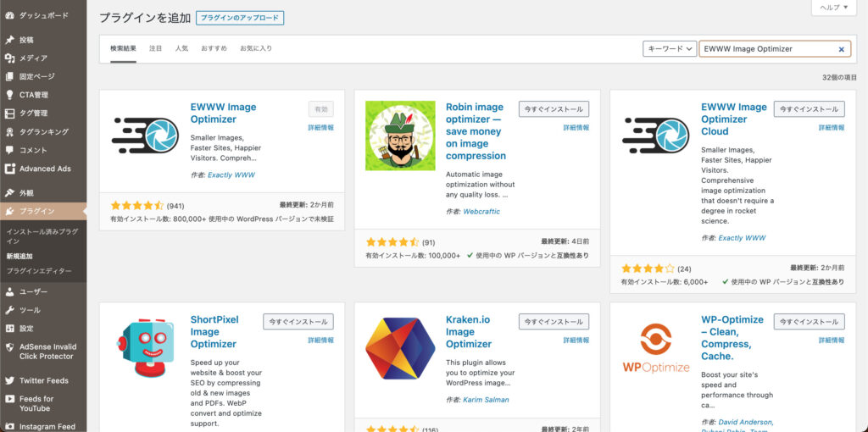The width and height of the screenshot is (868, 432).
Task: Open 詳細情報 for ShortPixel Image Optimizer
Action: click(x=321, y=341)
